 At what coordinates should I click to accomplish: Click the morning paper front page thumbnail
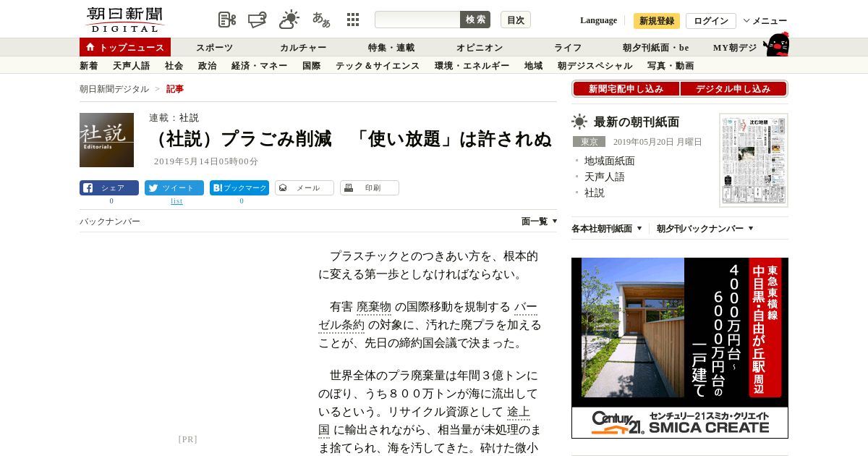point(754,160)
